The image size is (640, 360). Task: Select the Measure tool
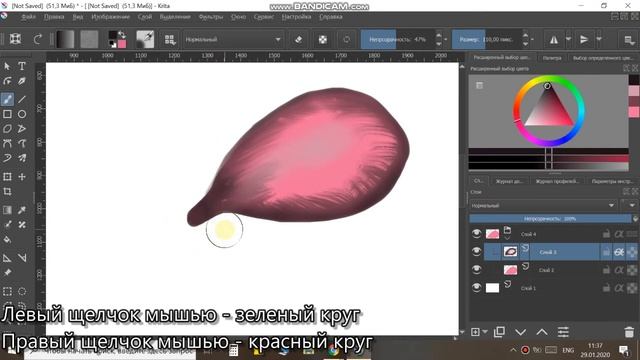click(x=22, y=258)
